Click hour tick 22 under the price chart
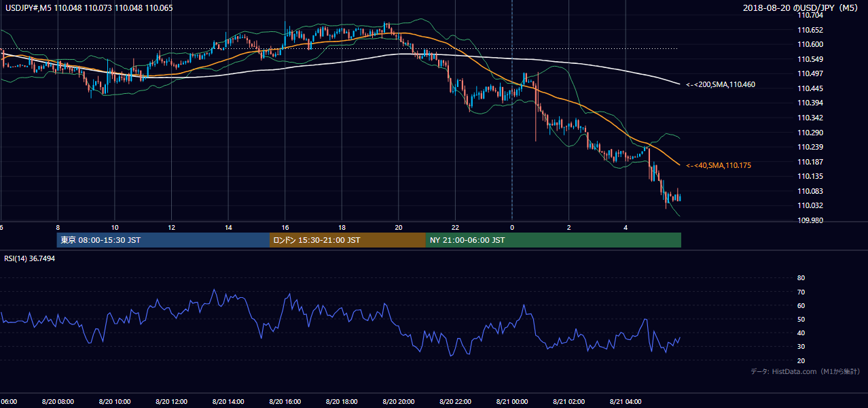This screenshot has height=408, width=868. [x=455, y=228]
